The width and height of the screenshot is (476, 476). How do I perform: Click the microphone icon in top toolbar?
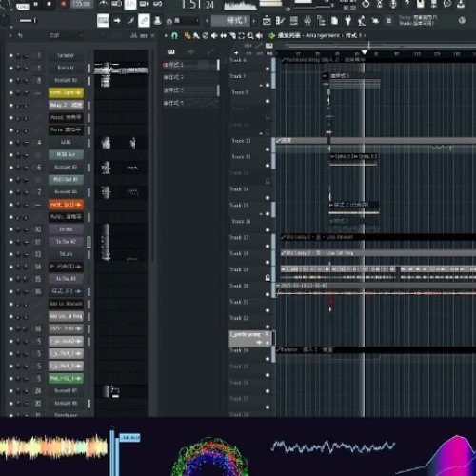393,4
